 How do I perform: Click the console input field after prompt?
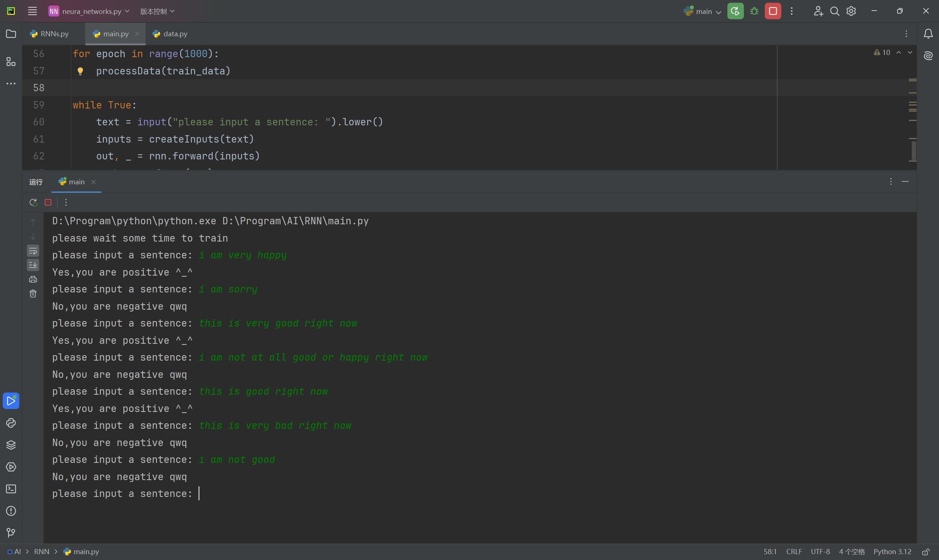pyautogui.click(x=302, y=494)
